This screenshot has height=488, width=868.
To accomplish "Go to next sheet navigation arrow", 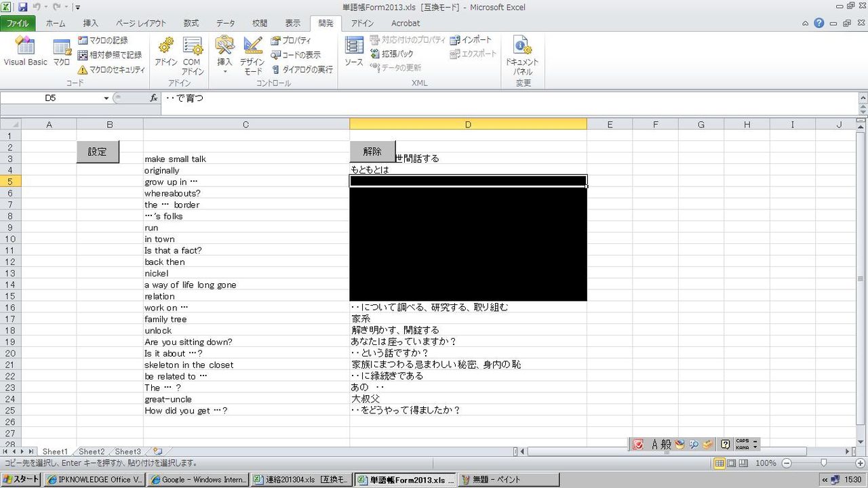I will (22, 451).
